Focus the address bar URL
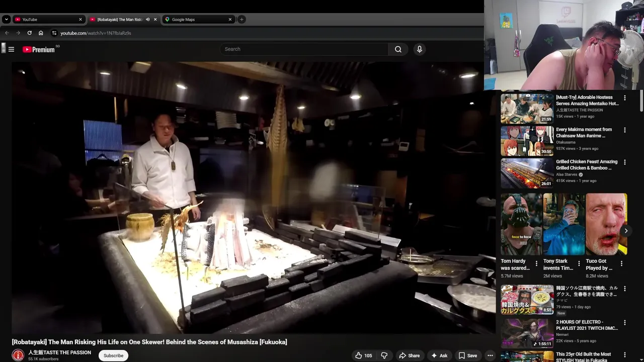644x362 pixels. point(96,33)
